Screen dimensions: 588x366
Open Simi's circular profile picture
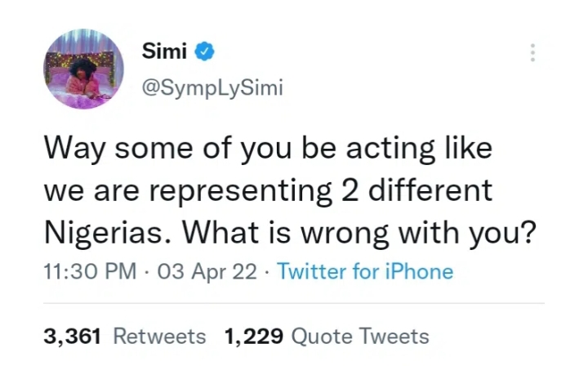click(83, 69)
